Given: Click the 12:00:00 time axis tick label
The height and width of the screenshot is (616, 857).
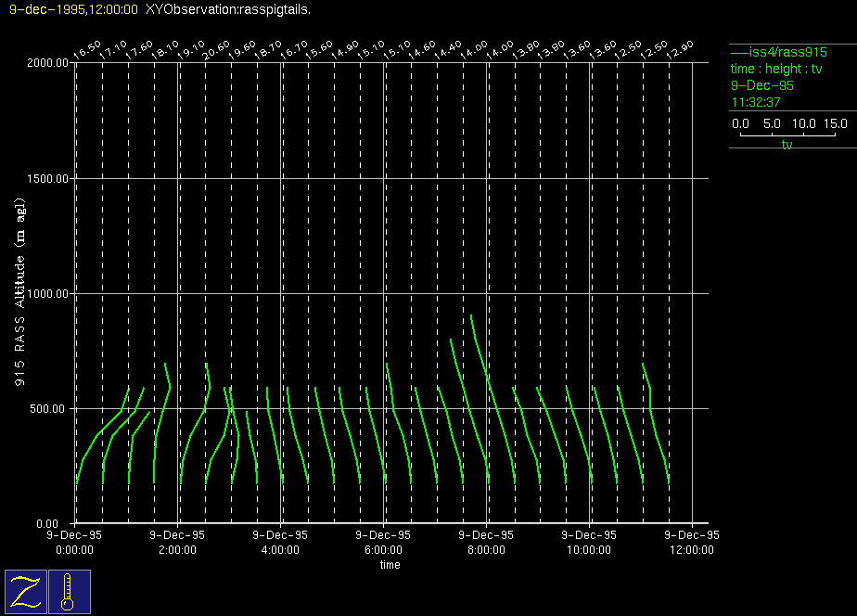Looking at the screenshot, I should pos(693,549).
